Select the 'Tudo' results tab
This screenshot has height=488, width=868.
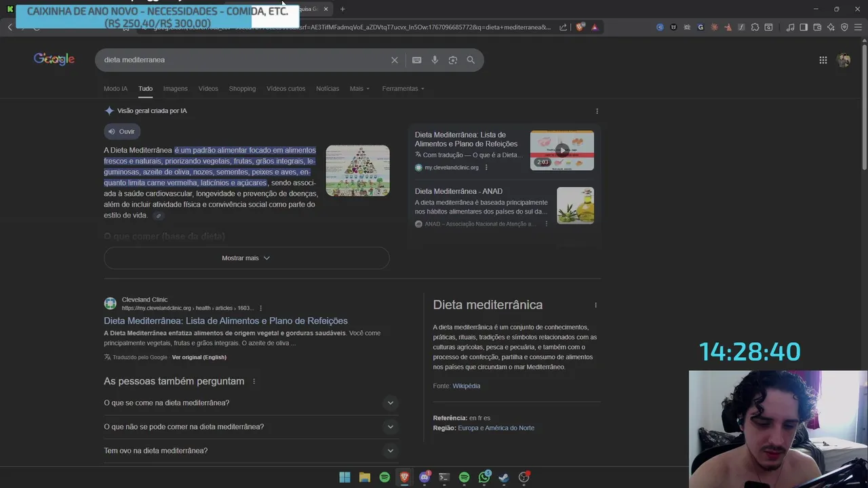click(146, 89)
